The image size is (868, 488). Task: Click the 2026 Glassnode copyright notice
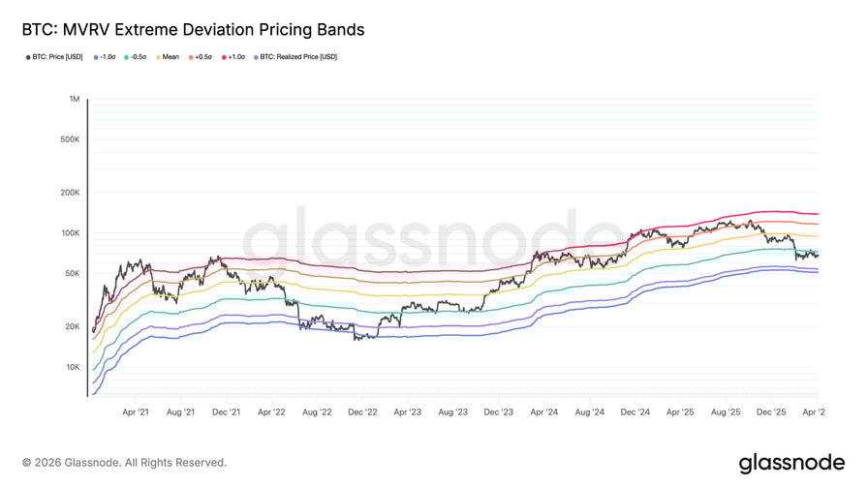(124, 463)
